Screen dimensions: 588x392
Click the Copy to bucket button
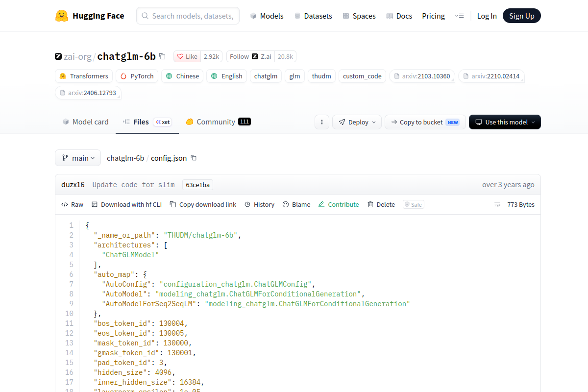click(x=425, y=122)
